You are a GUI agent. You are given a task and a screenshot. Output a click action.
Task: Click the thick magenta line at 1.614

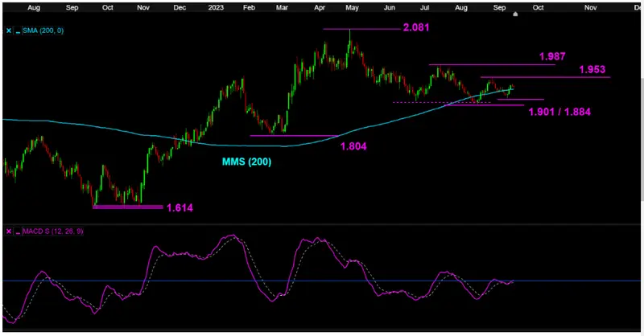click(127, 207)
